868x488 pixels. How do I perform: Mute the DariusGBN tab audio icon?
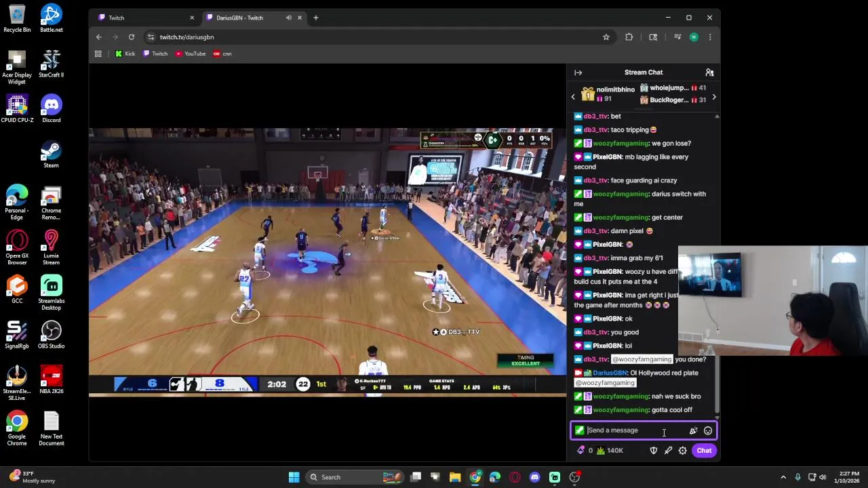(x=289, y=18)
